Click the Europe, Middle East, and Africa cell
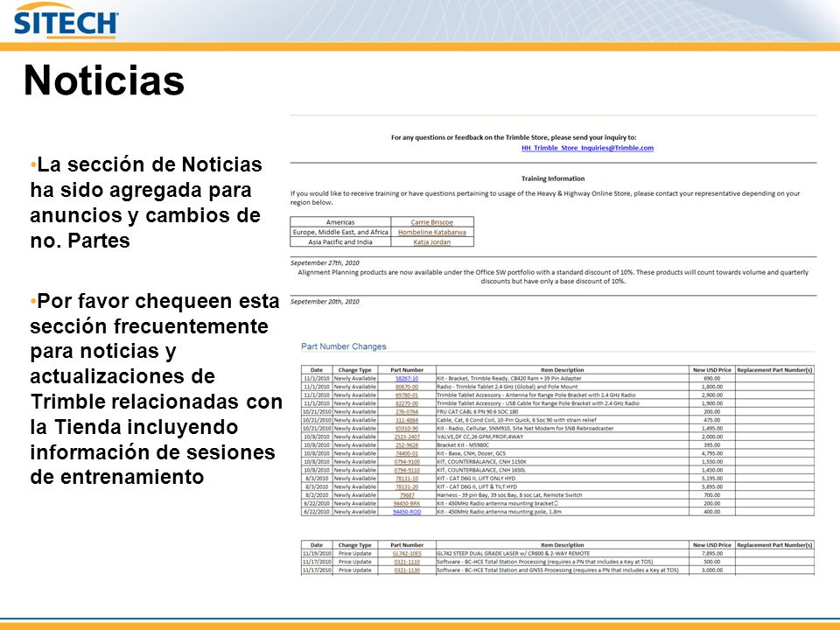840x630 pixels. click(340, 232)
